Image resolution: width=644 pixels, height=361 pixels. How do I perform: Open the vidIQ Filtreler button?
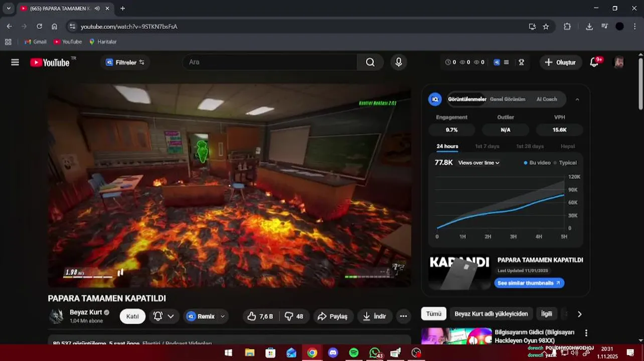pyautogui.click(x=125, y=62)
